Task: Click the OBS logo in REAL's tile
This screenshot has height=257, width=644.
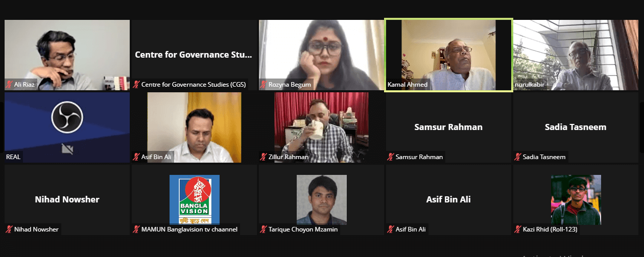Action: tap(67, 117)
